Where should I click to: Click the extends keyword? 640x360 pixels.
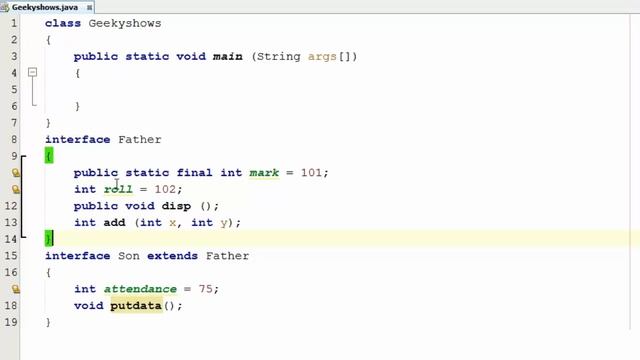(172, 256)
